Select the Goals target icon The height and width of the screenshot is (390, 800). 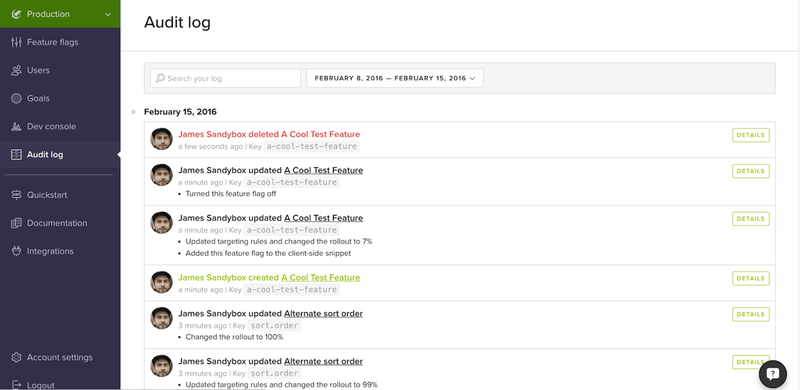pyautogui.click(x=16, y=99)
